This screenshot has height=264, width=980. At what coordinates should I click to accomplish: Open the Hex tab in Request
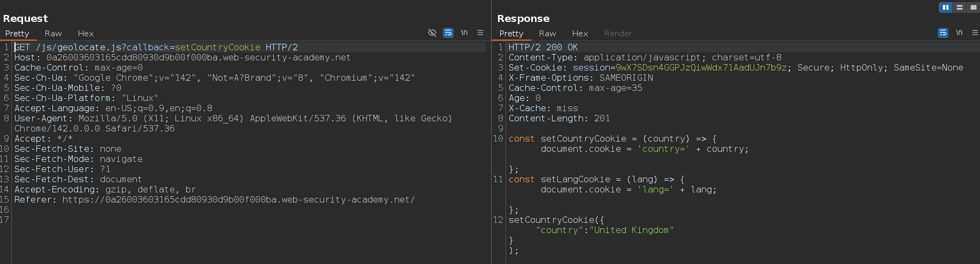[x=86, y=34]
